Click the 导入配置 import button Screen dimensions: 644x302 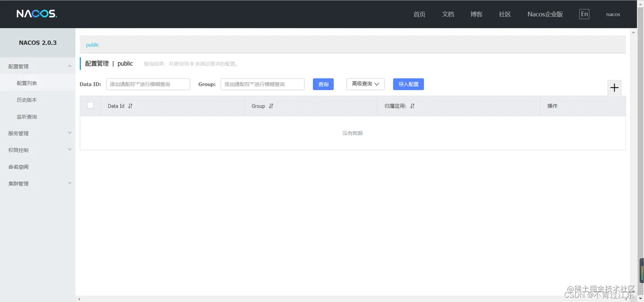[x=408, y=84]
